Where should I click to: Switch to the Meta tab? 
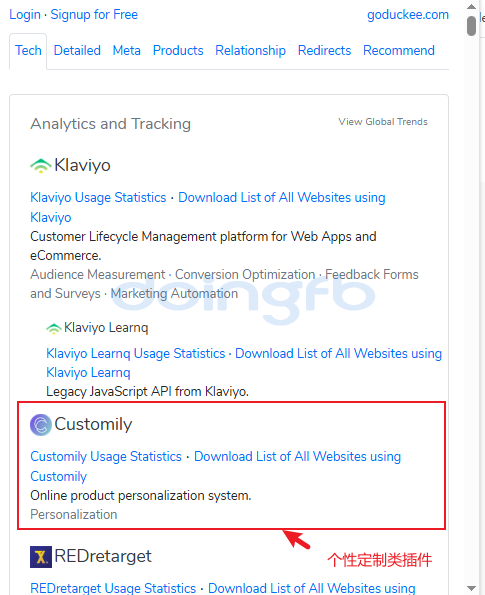pyautogui.click(x=127, y=50)
